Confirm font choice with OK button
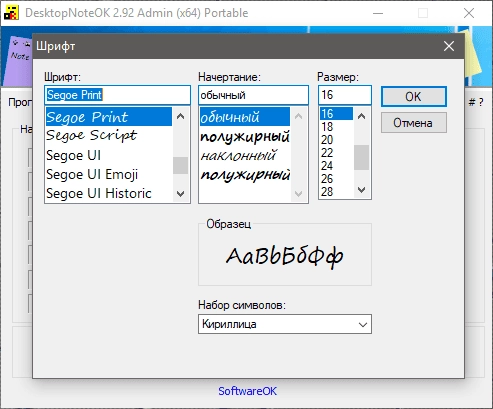The height and width of the screenshot is (409, 493). point(414,97)
